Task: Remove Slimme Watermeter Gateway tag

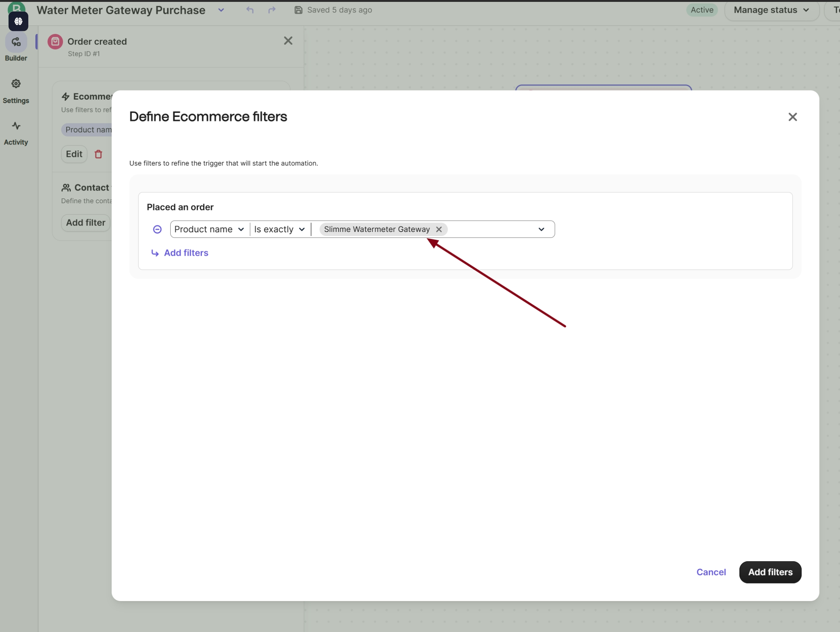Action: click(439, 229)
